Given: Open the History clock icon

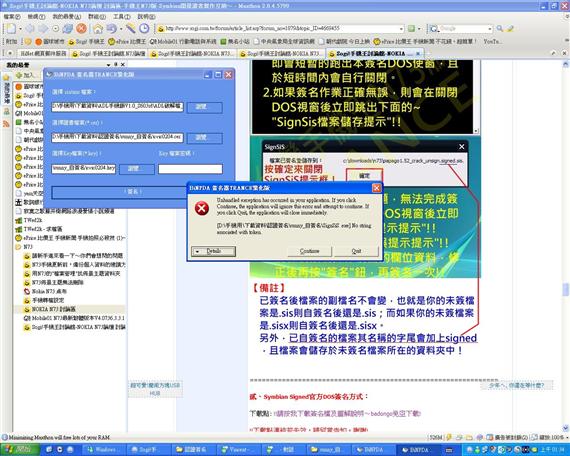Looking at the screenshot, I should tap(144, 28).
